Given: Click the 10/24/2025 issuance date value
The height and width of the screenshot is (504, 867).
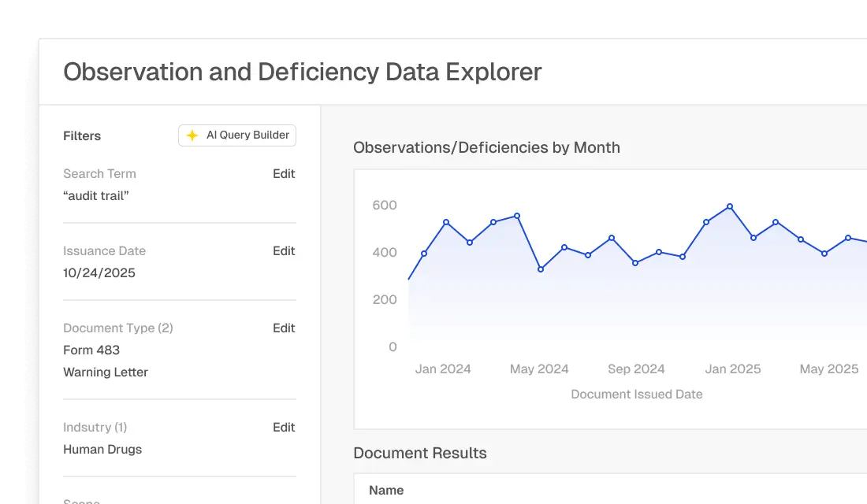Looking at the screenshot, I should coord(99,273).
